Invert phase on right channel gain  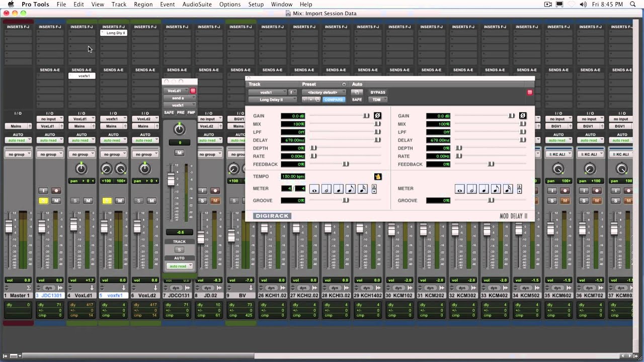[522, 116]
